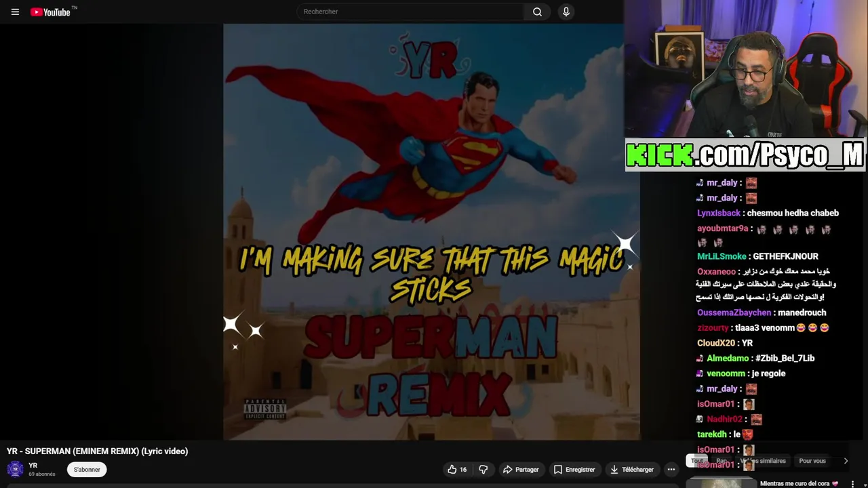Image resolution: width=868 pixels, height=488 pixels.
Task: Dislike the video with thumbs-down
Action: pos(484,469)
